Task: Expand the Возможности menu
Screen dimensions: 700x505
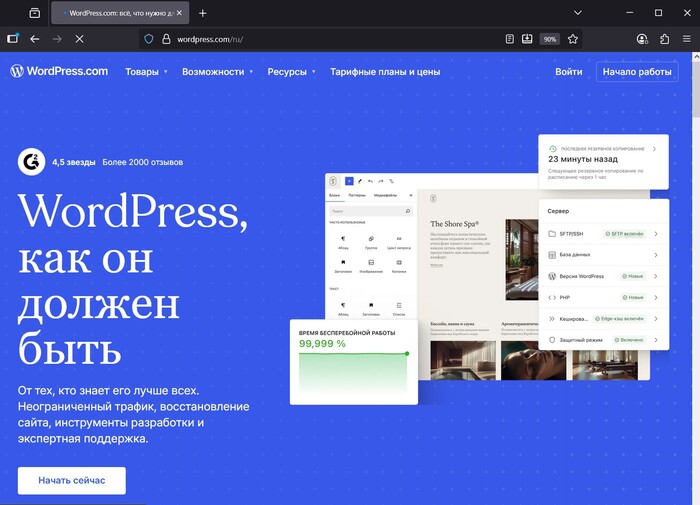Action: click(217, 72)
